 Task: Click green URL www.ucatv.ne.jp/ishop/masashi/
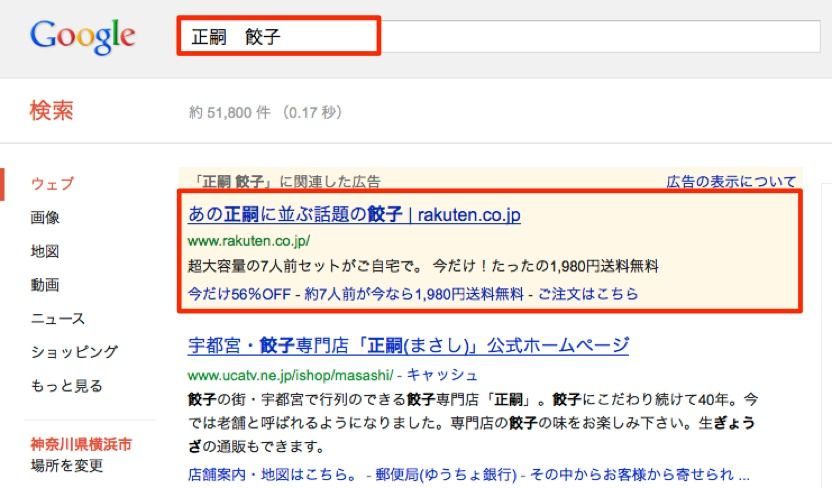pos(291,375)
